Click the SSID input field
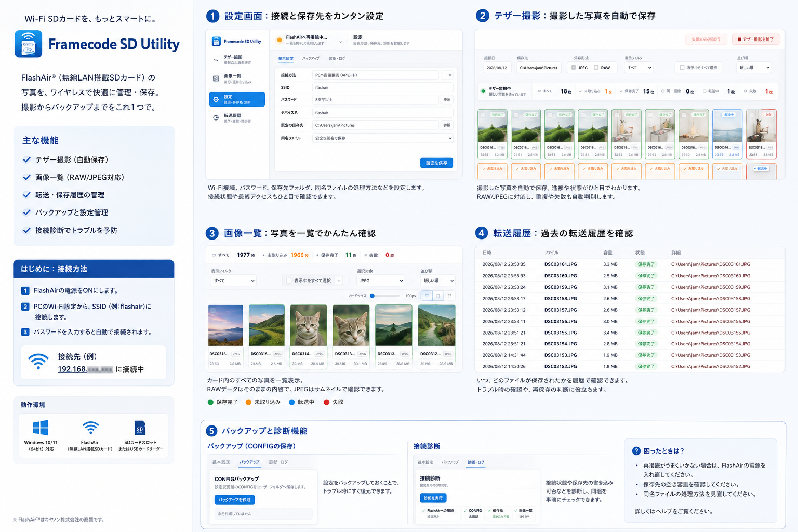The image size is (798, 532). [x=383, y=88]
